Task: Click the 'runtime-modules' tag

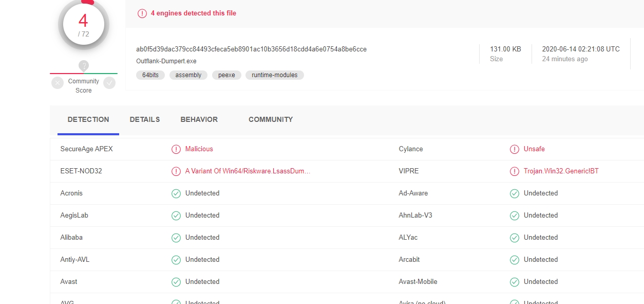Action: pyautogui.click(x=275, y=75)
